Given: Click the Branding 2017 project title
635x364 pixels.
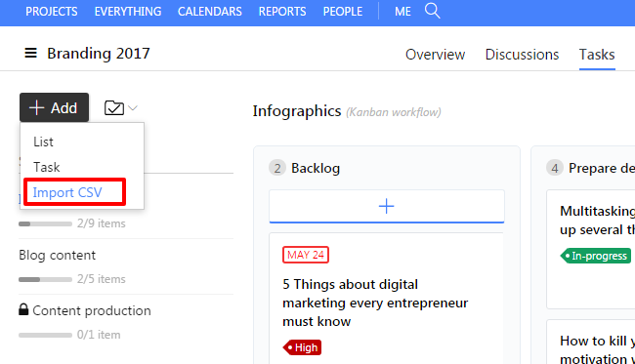Looking at the screenshot, I should tap(99, 54).
